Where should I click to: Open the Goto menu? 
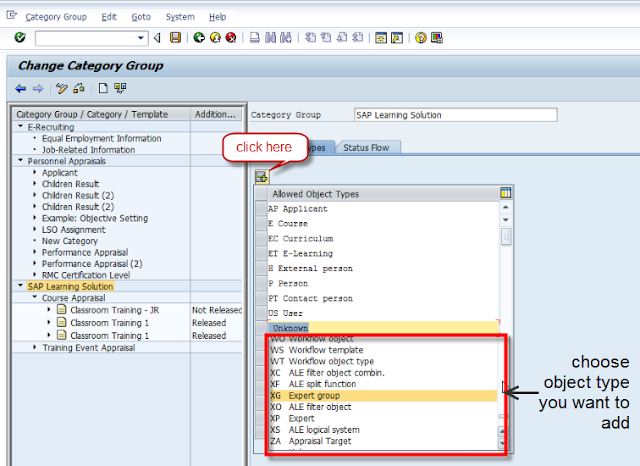[x=141, y=17]
